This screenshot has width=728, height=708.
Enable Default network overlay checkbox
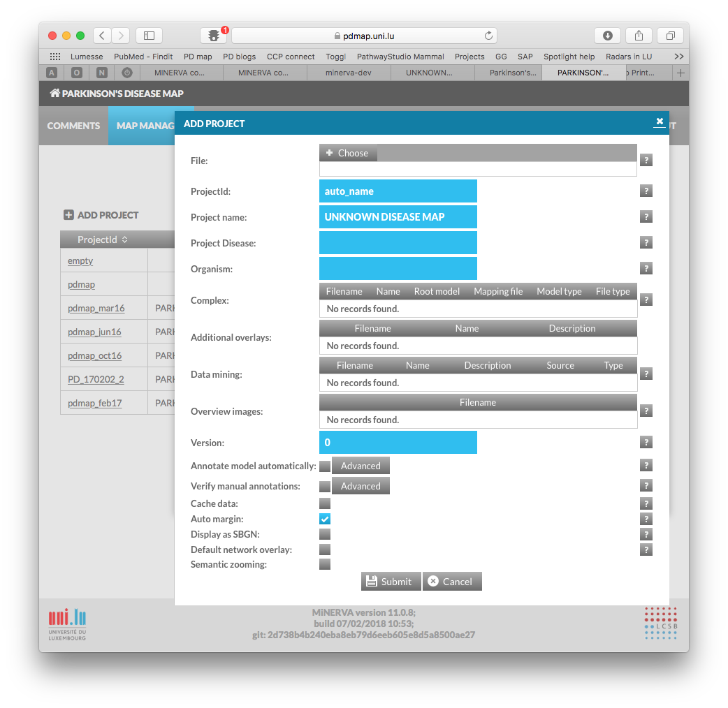click(x=325, y=550)
